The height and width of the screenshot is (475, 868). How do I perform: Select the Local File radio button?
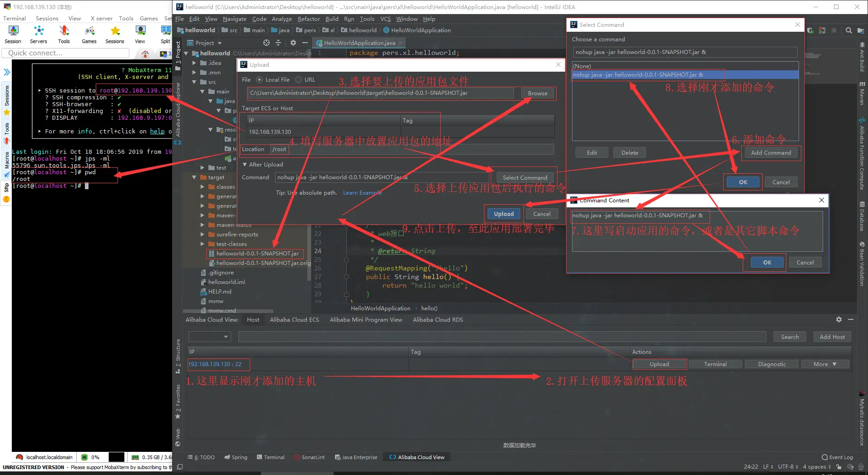pos(259,80)
